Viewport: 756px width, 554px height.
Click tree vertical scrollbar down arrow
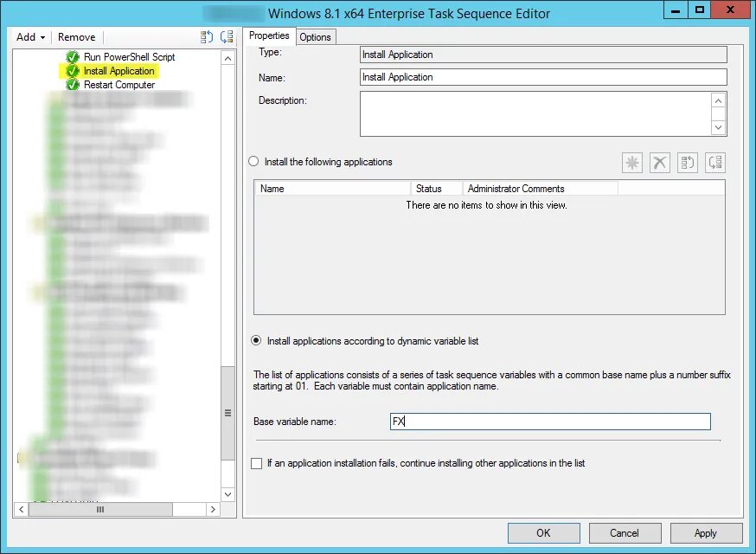[228, 494]
